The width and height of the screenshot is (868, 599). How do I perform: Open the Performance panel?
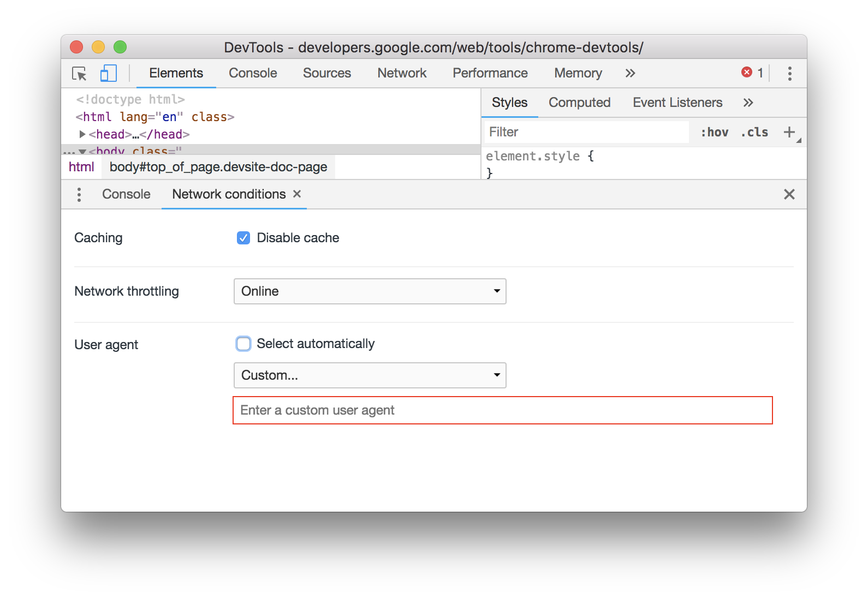coord(490,73)
